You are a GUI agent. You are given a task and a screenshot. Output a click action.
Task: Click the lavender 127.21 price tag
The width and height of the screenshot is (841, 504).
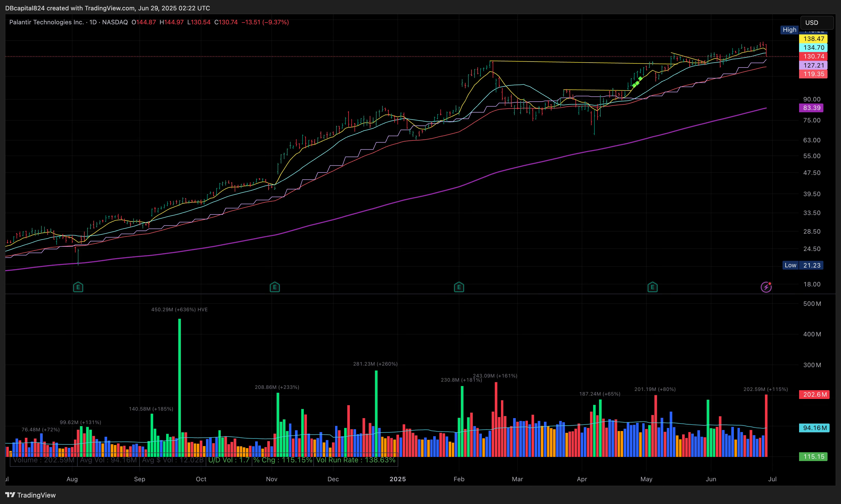(813, 65)
